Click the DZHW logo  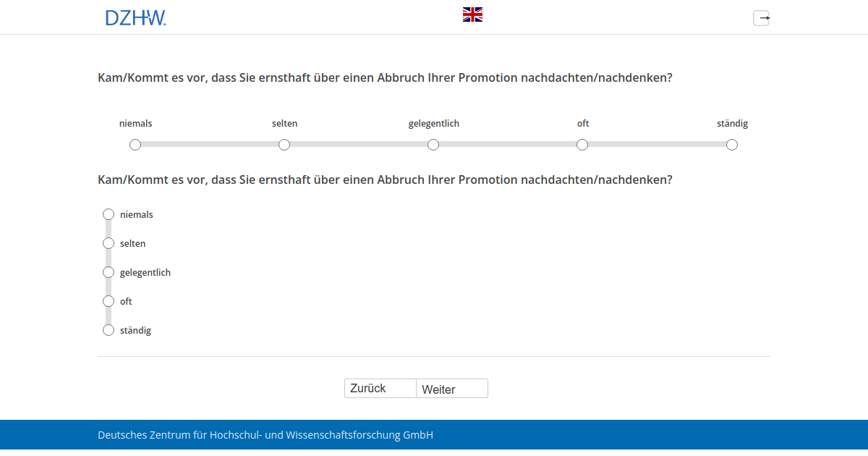136,17
